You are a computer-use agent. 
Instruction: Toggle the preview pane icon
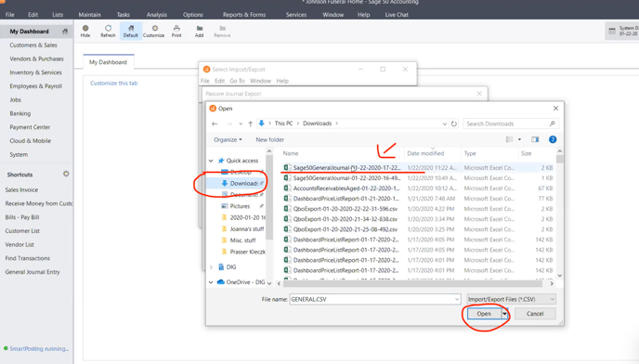click(x=535, y=139)
